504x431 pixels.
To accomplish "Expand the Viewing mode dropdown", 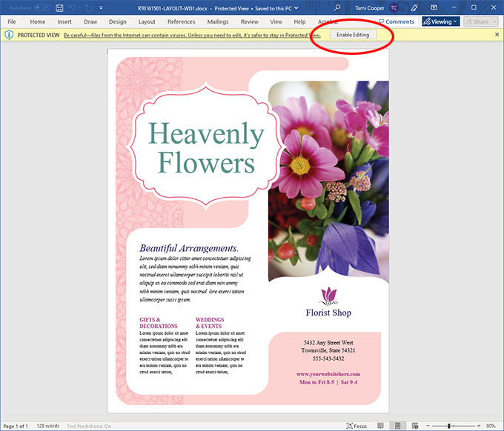I will point(441,21).
